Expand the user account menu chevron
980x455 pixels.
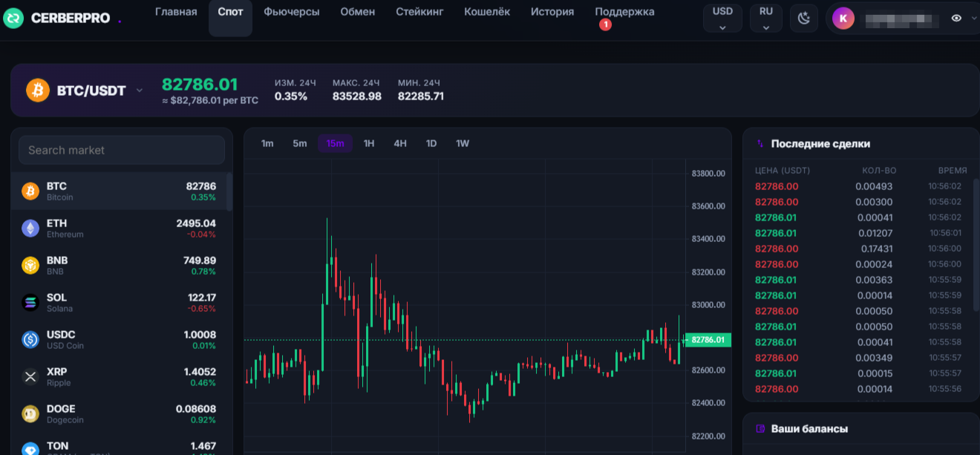(974, 19)
